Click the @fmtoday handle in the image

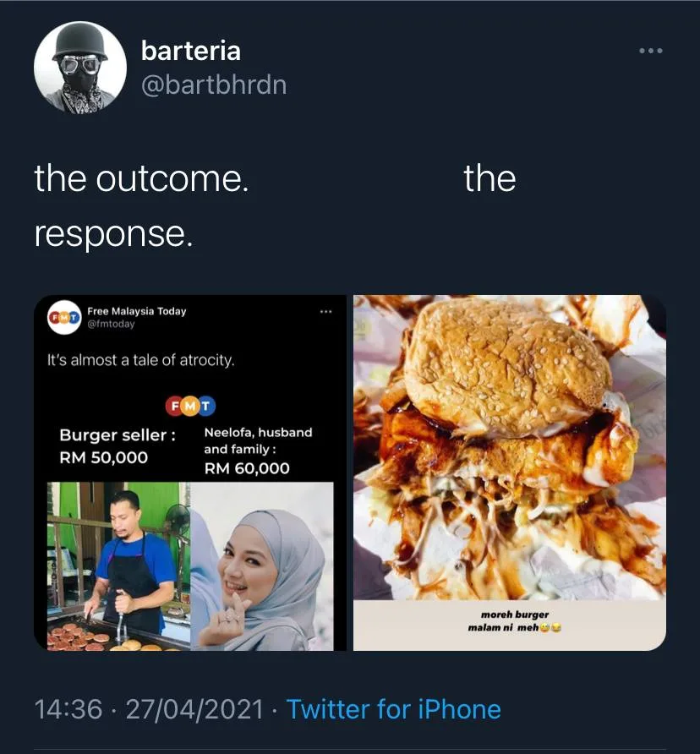click(x=111, y=324)
